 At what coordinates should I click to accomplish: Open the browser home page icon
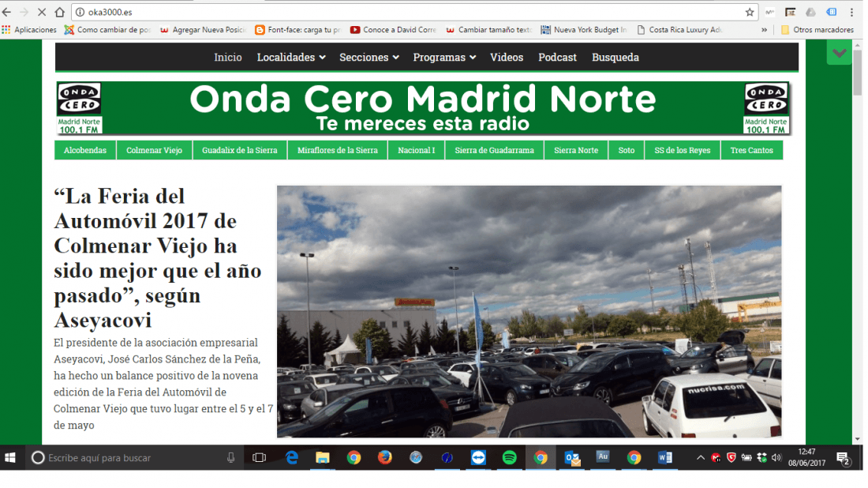[60, 12]
